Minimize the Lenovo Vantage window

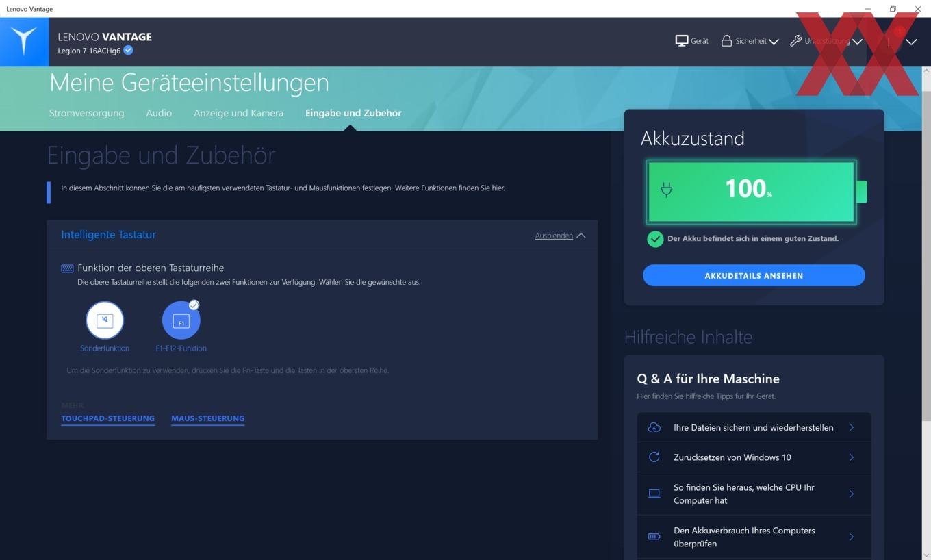868,9
